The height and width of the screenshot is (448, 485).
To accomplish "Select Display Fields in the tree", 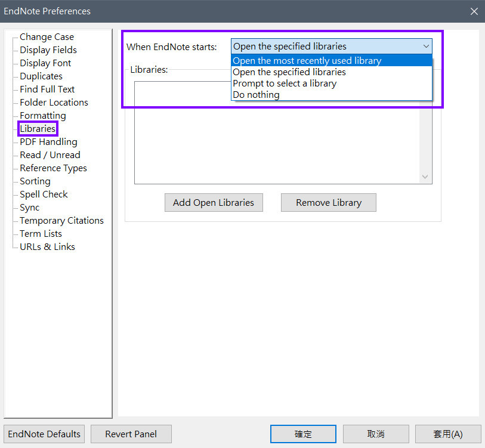I will (48, 50).
